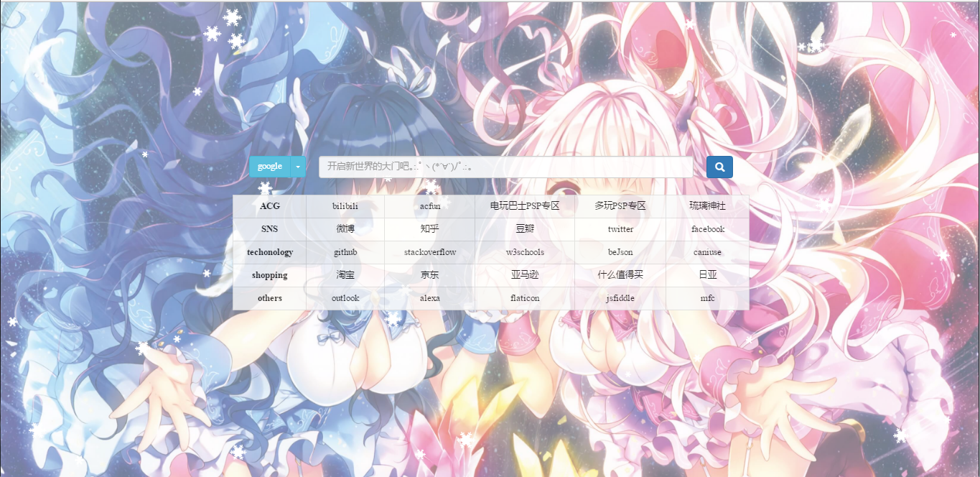Focus the search input field

pos(506,167)
